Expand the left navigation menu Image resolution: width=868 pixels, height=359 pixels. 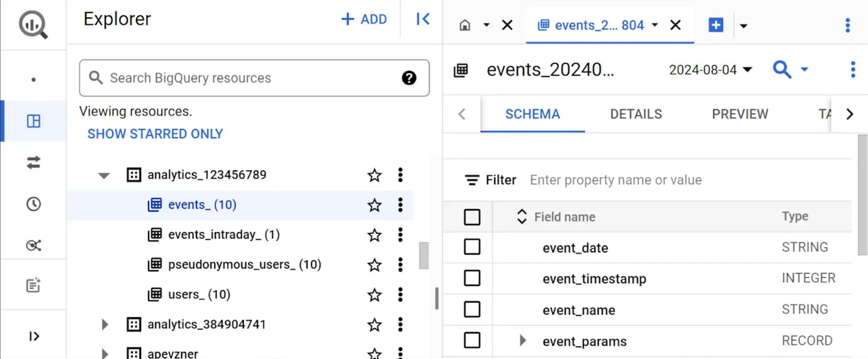[x=34, y=336]
